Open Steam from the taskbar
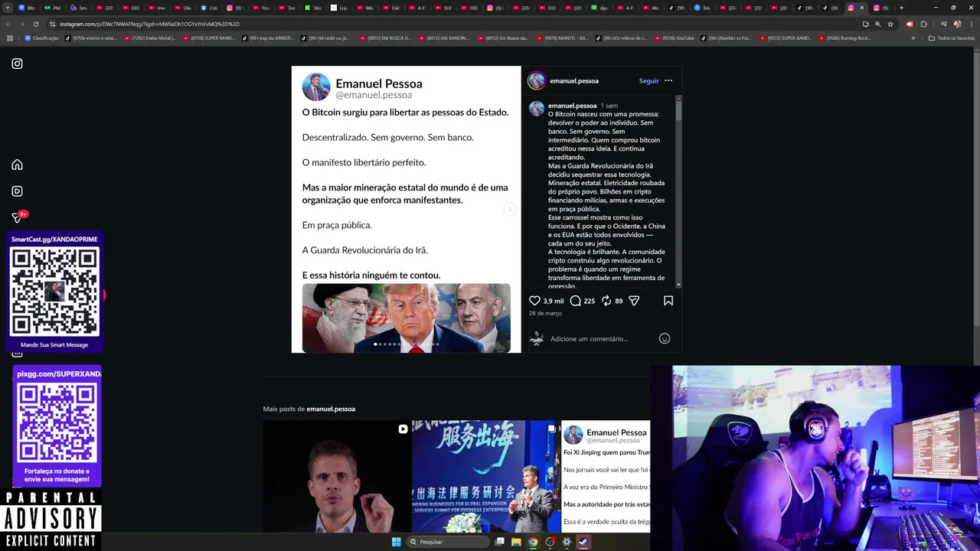 click(583, 542)
